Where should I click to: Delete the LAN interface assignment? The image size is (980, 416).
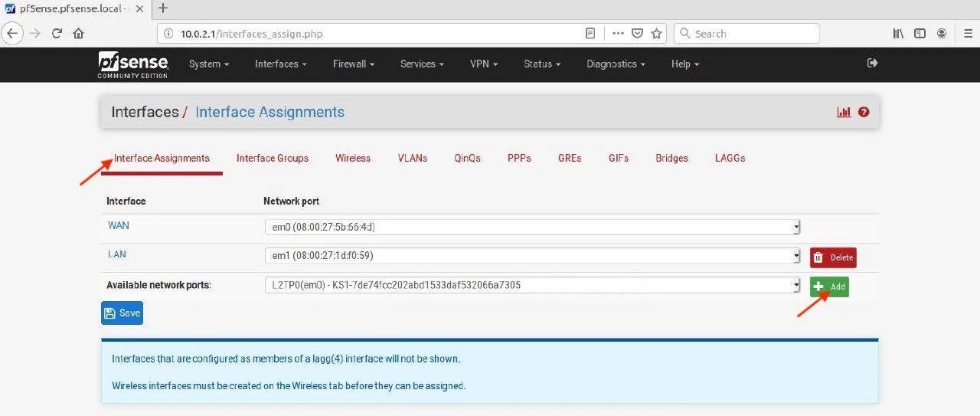833,257
